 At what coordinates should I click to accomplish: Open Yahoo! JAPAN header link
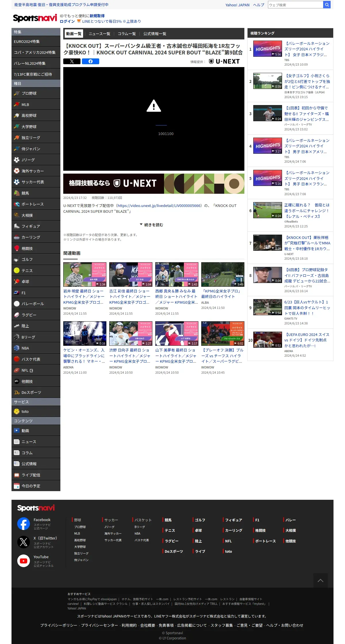coord(237,5)
